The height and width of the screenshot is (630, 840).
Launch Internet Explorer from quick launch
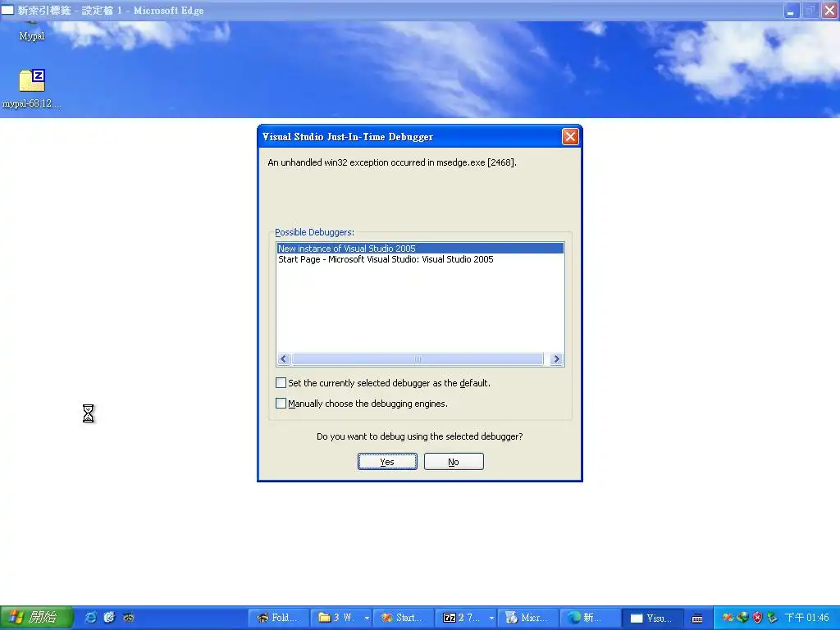coord(90,618)
